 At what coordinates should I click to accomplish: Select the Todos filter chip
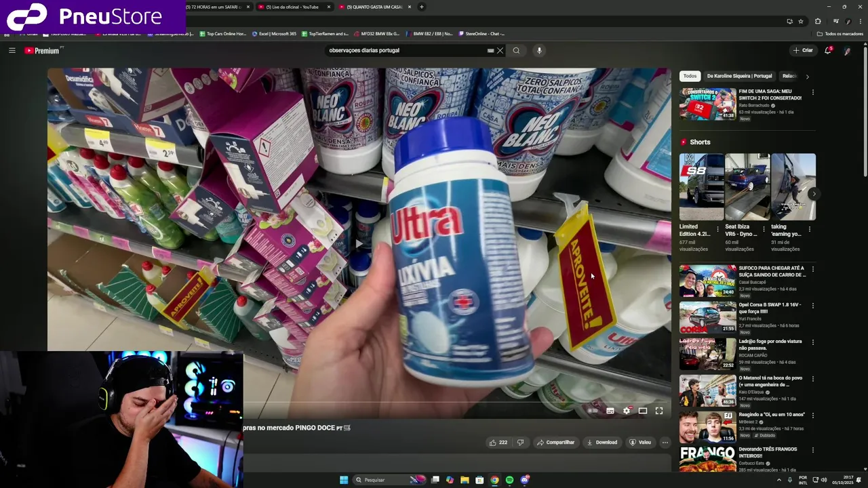coord(690,76)
